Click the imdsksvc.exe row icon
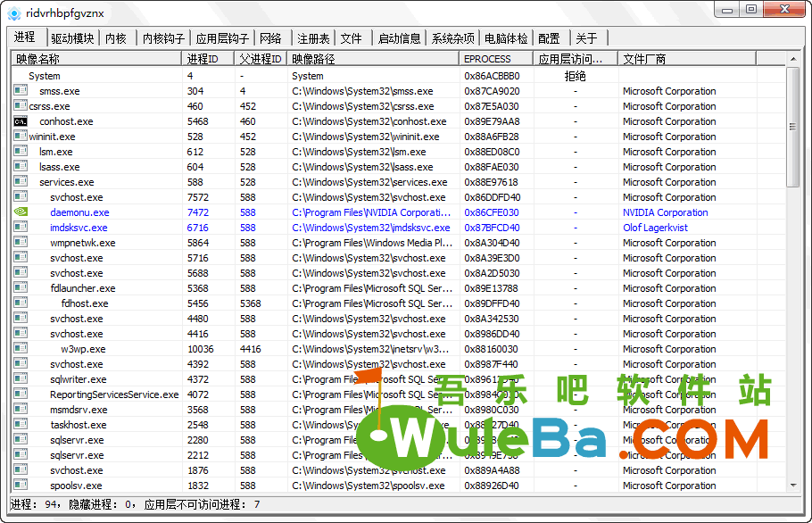 21,228
